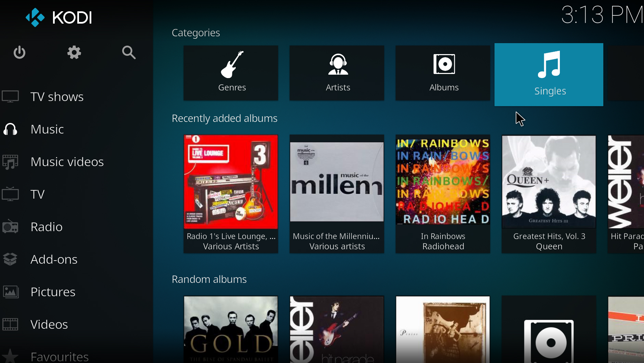Open the Videos menu entry
The width and height of the screenshot is (644, 363).
coord(49,324)
